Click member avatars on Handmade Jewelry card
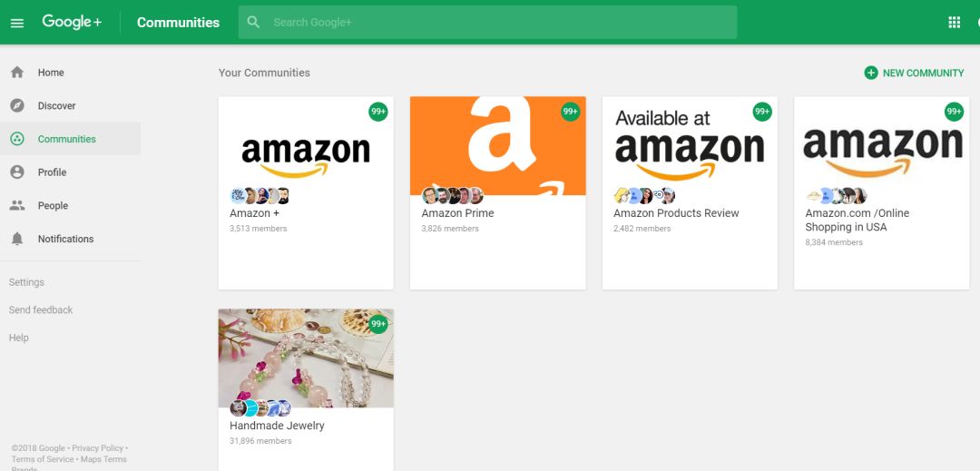The width and height of the screenshot is (980, 471). tap(260, 407)
